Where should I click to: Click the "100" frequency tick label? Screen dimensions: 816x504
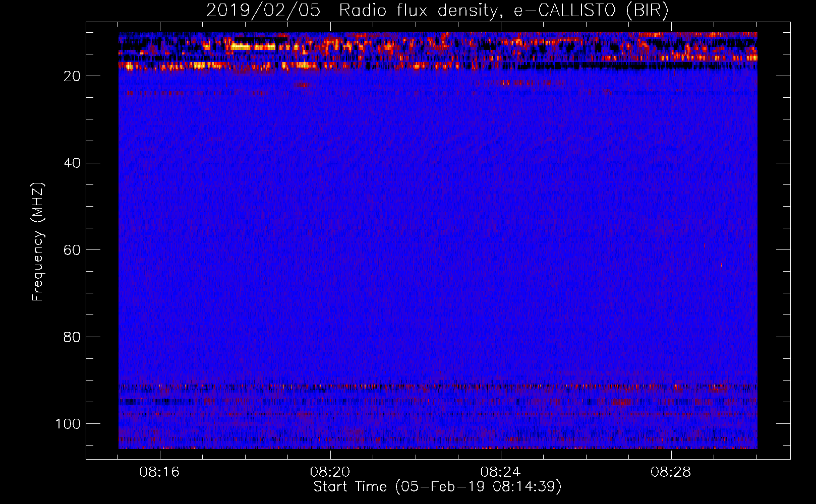pyautogui.click(x=68, y=424)
